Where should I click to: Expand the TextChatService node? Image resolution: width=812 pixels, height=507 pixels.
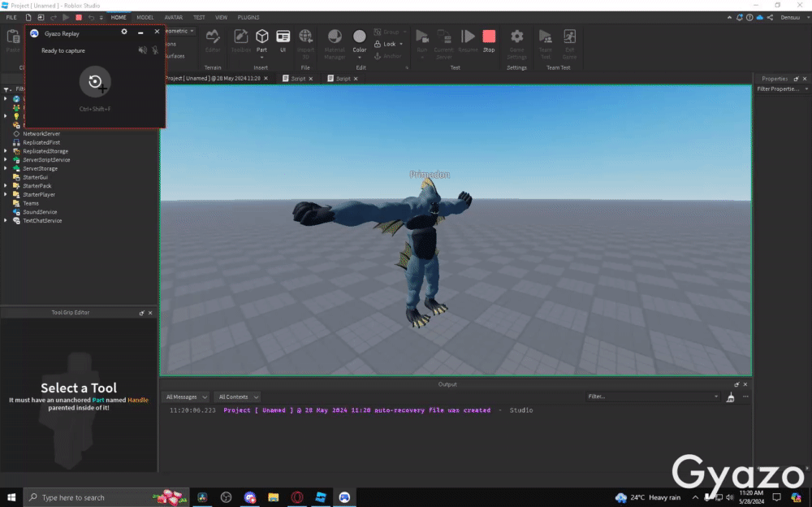point(6,220)
